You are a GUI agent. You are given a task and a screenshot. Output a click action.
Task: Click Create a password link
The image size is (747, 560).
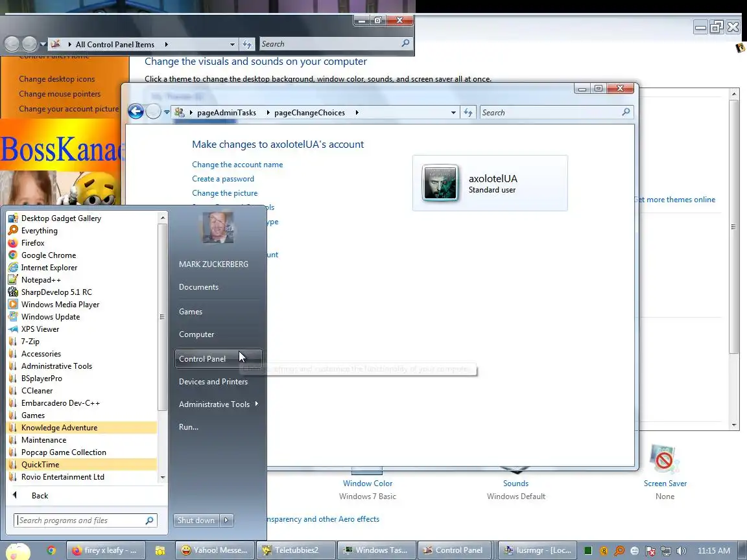[x=223, y=179]
